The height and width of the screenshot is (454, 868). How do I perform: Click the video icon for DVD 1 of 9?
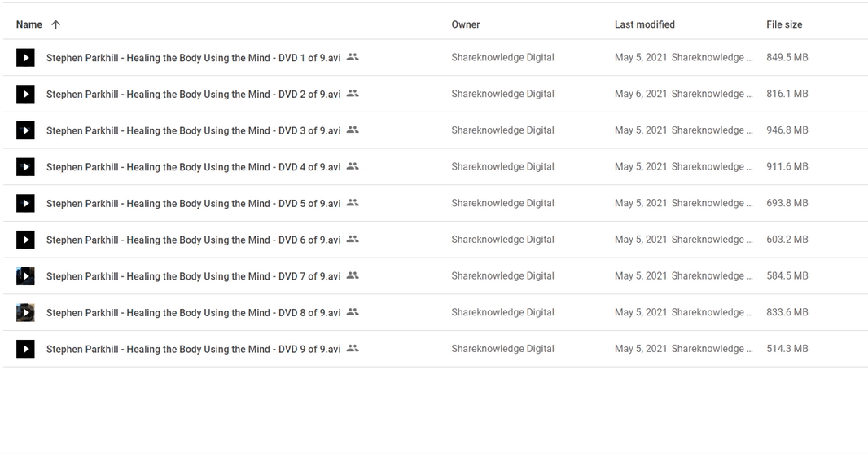25,58
